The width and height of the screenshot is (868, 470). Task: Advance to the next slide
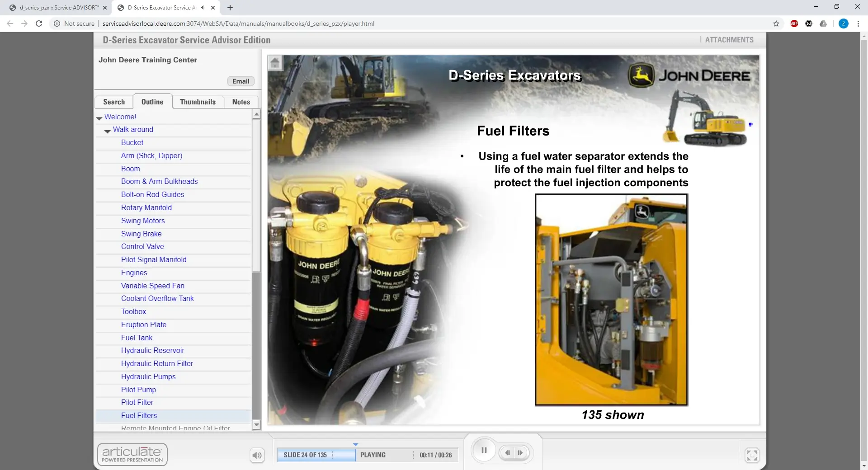point(521,453)
